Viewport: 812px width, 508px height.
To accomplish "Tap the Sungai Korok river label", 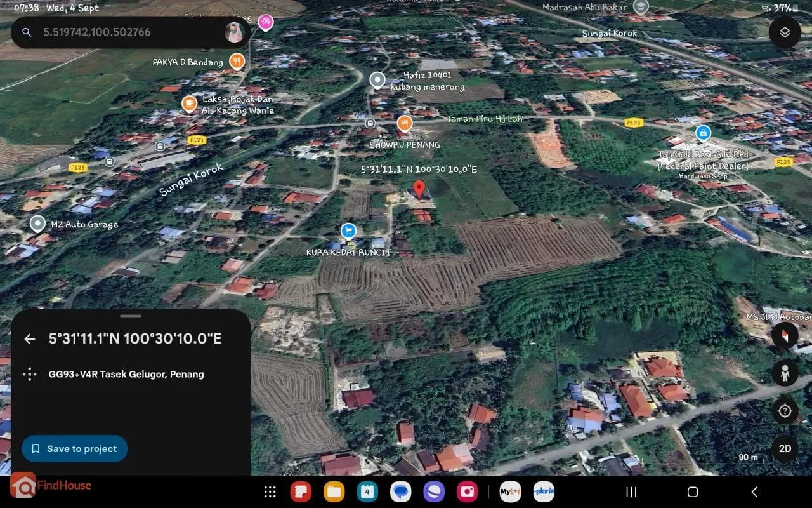I will coord(192,180).
